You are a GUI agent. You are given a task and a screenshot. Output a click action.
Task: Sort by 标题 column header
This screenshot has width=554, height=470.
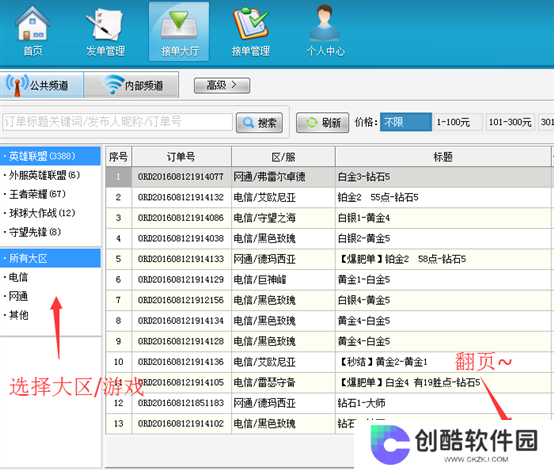443,157
